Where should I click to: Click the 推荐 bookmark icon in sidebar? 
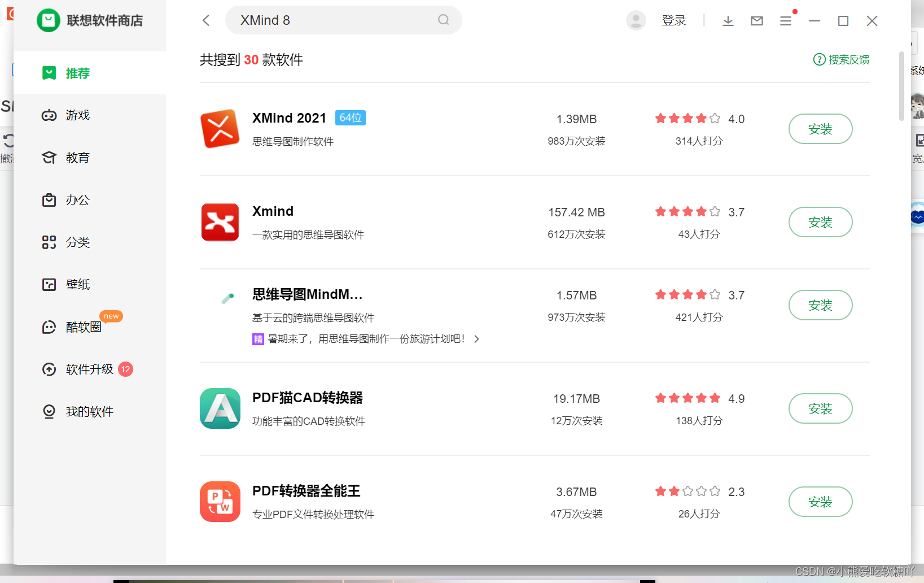click(x=49, y=73)
